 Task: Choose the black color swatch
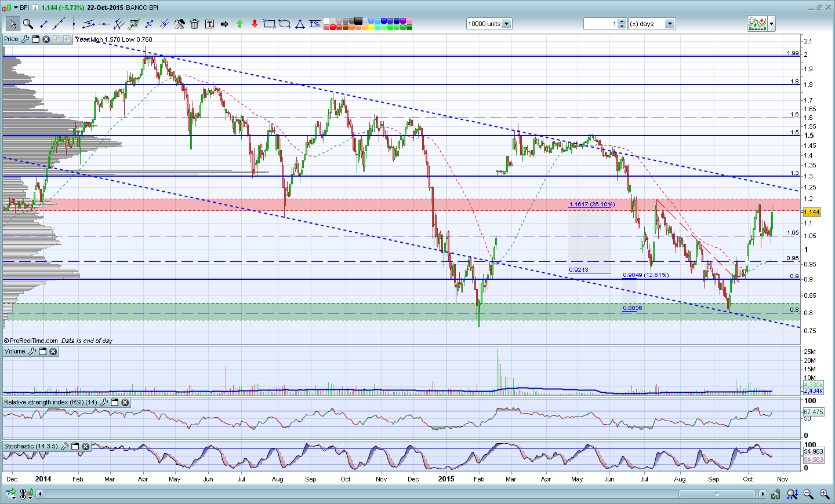[x=358, y=21]
